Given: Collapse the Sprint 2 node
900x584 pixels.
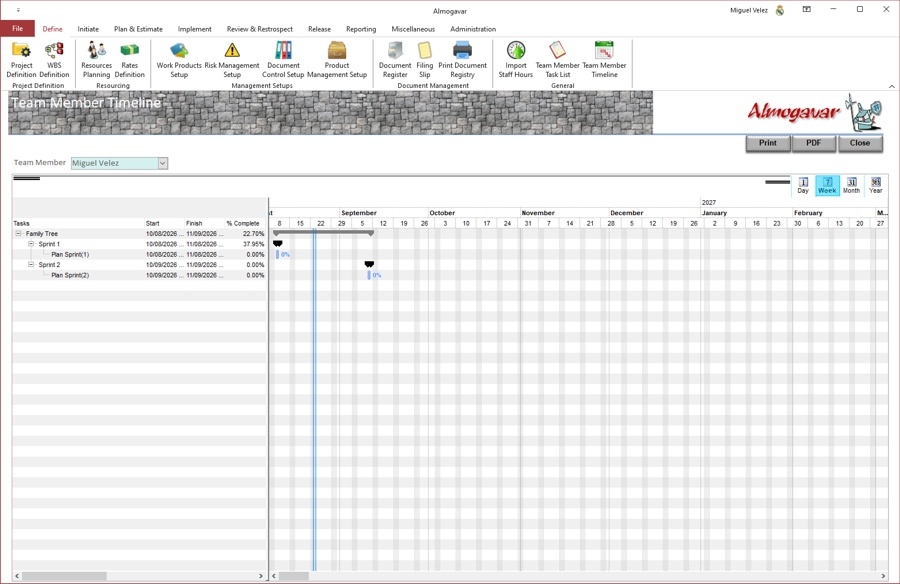Looking at the screenshot, I should [32, 265].
